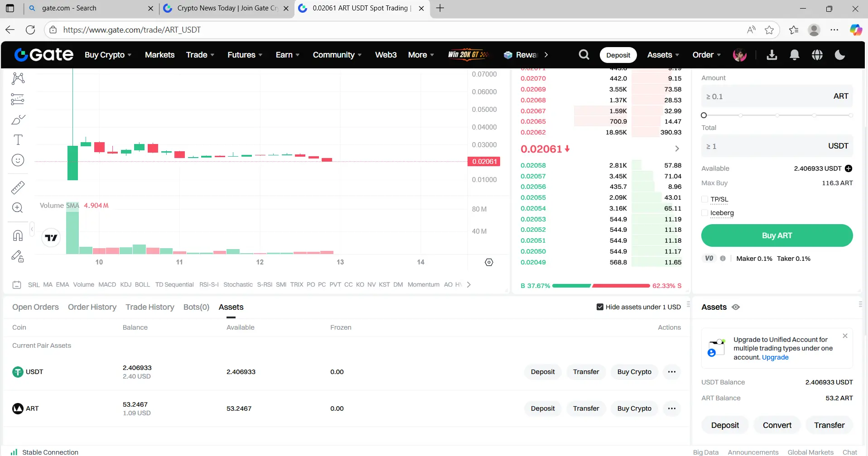The width and height of the screenshot is (868, 456).
Task: Open the Crypto News Today browser tab
Action: click(227, 8)
